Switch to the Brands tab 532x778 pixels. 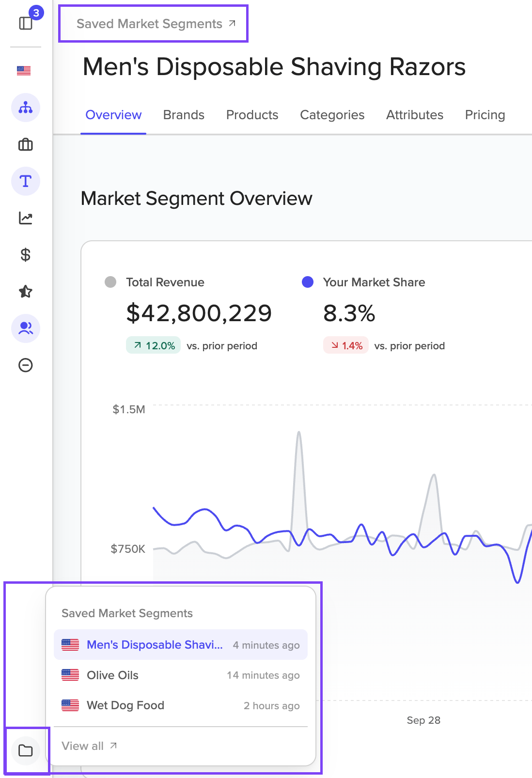point(184,115)
